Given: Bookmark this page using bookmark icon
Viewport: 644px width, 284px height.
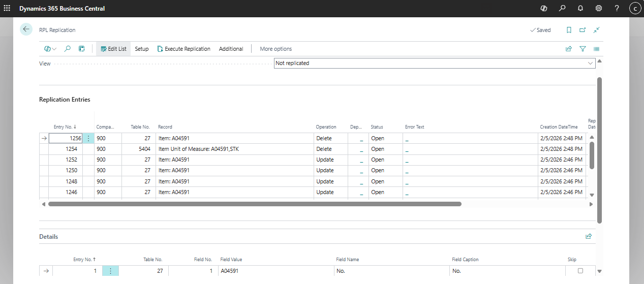Looking at the screenshot, I should [569, 30].
